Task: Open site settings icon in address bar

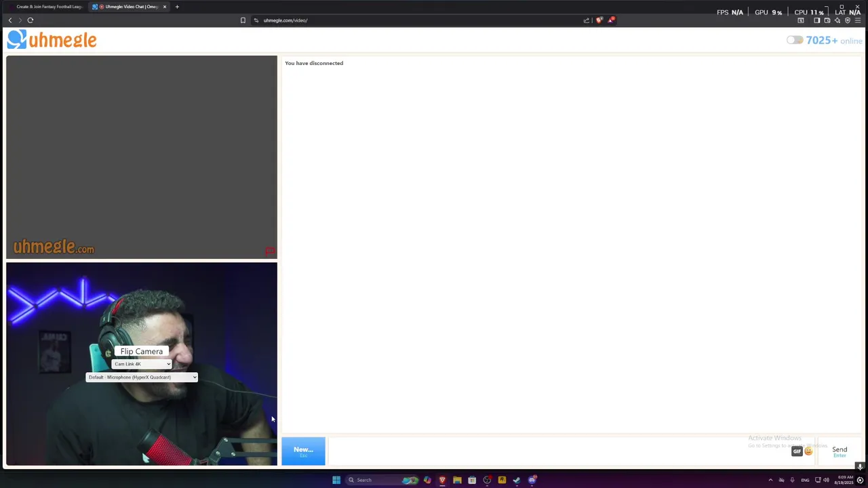Action: (256, 20)
